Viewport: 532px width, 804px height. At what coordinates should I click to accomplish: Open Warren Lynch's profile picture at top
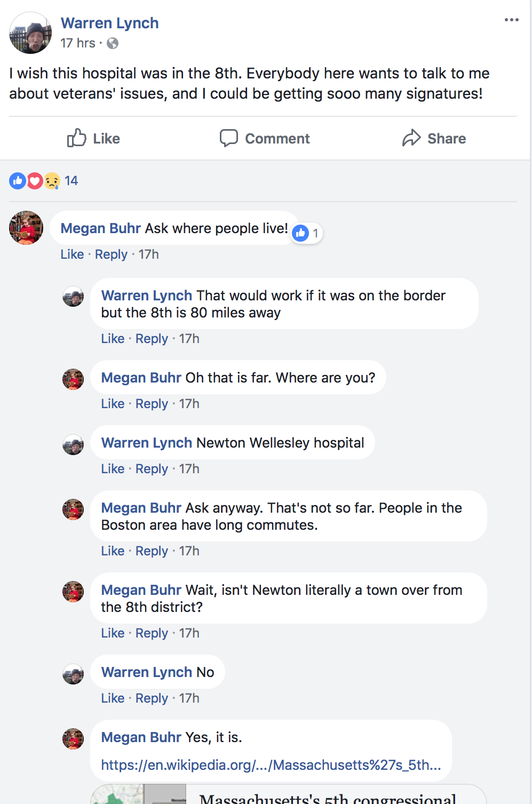tap(30, 33)
